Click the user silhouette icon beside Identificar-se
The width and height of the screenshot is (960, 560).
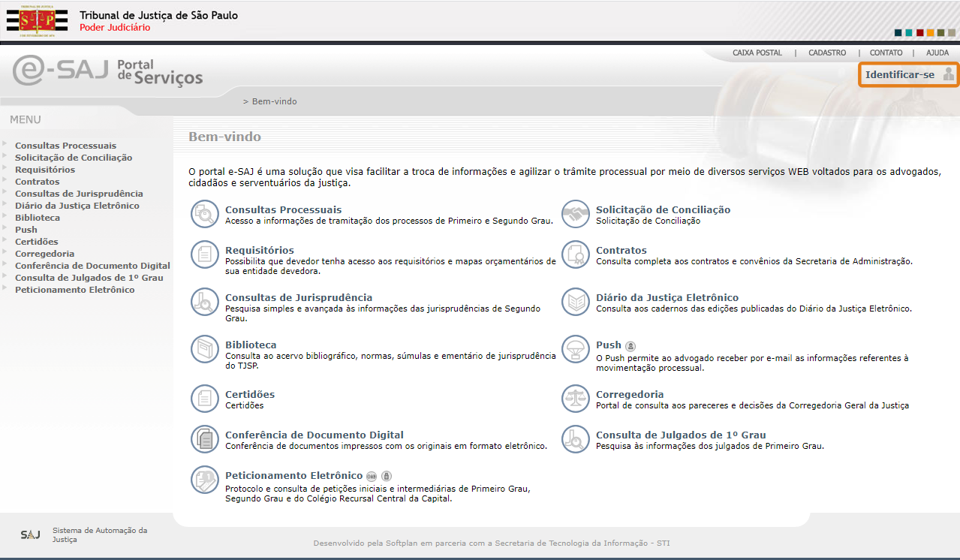(x=949, y=74)
